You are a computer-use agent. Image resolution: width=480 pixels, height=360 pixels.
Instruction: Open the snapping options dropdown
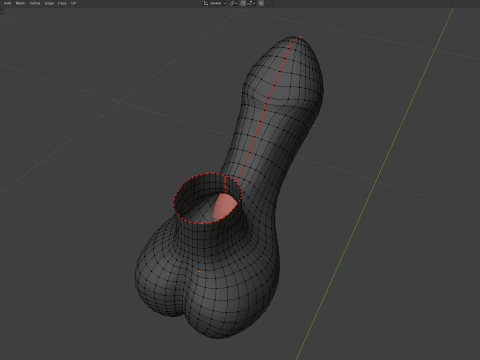click(251, 3)
